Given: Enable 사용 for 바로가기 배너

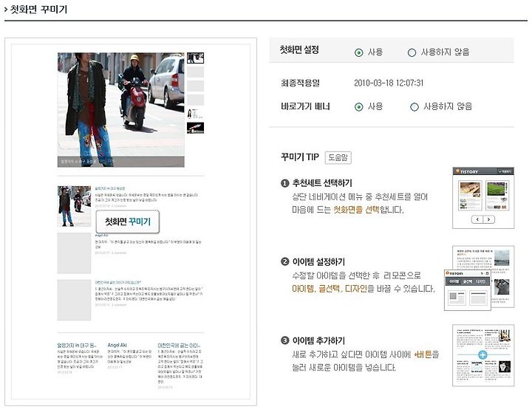Looking at the screenshot, I should coord(358,107).
